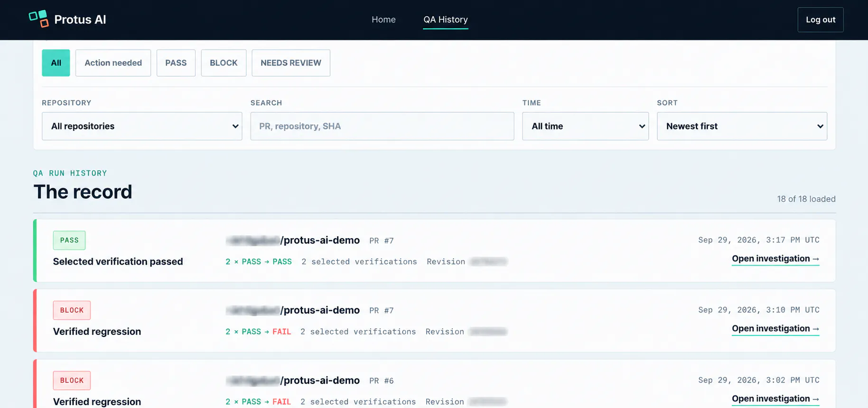Viewport: 868px width, 408px height.
Task: Click repository name on the 3:17 PM run
Action: coord(293,240)
